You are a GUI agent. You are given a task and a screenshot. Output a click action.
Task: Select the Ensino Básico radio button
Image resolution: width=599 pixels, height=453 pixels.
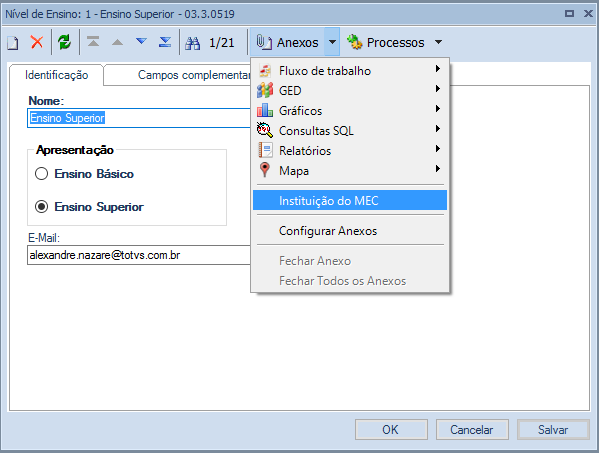[42, 174]
